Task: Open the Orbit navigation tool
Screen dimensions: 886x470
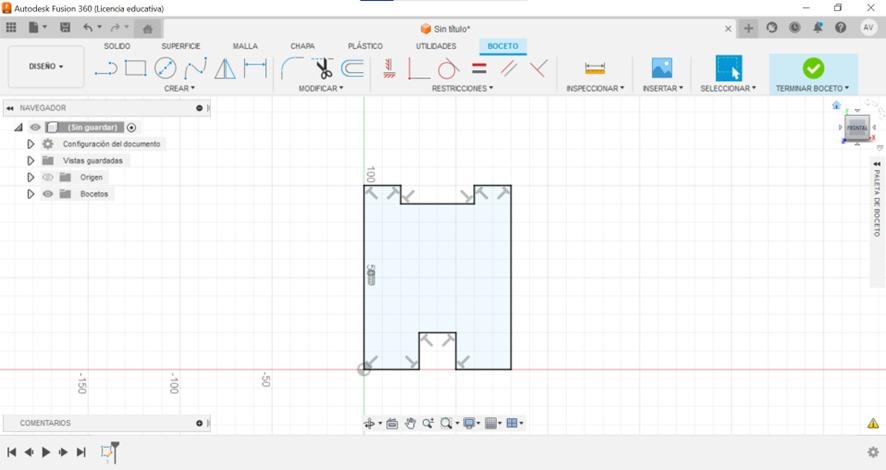Action: click(x=369, y=423)
